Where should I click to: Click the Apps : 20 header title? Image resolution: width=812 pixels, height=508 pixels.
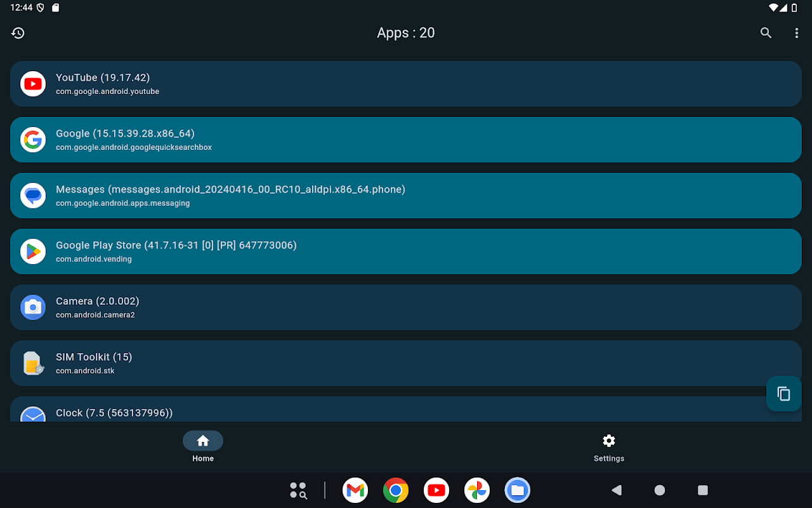(406, 33)
